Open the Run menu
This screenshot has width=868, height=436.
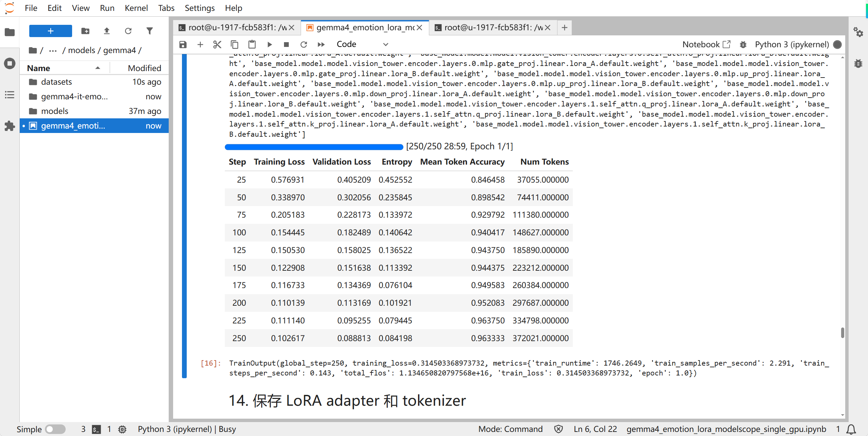point(107,8)
